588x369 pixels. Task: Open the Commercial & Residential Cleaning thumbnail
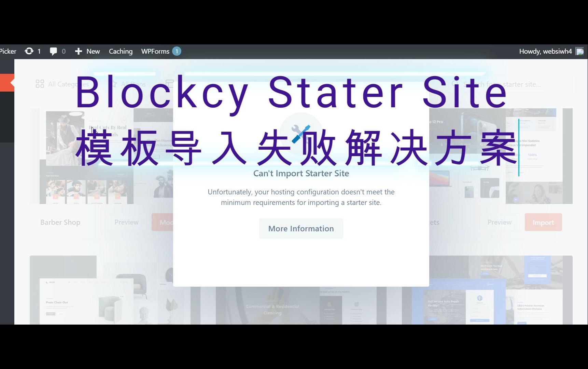click(x=301, y=305)
